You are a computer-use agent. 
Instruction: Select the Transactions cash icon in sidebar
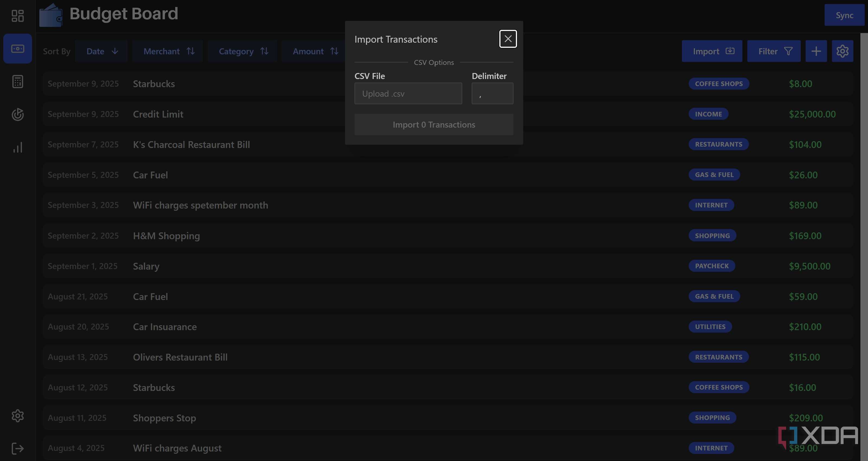click(x=18, y=49)
